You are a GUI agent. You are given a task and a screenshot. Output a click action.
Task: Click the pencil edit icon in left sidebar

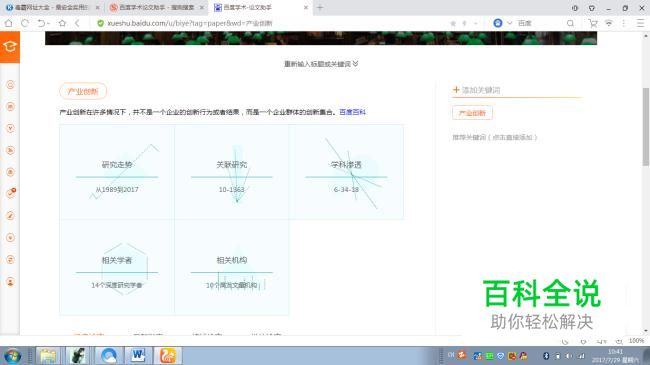coord(10,216)
